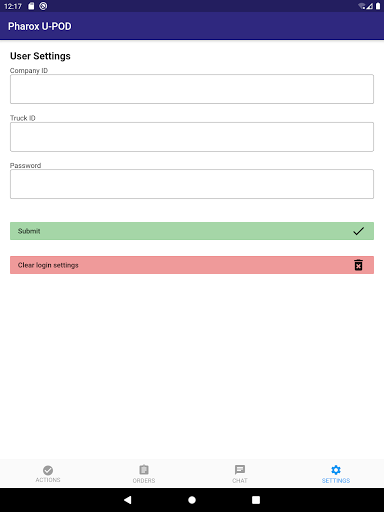This screenshot has height=512, width=384.
Task: Select the Settings gear icon
Action: pos(336,470)
